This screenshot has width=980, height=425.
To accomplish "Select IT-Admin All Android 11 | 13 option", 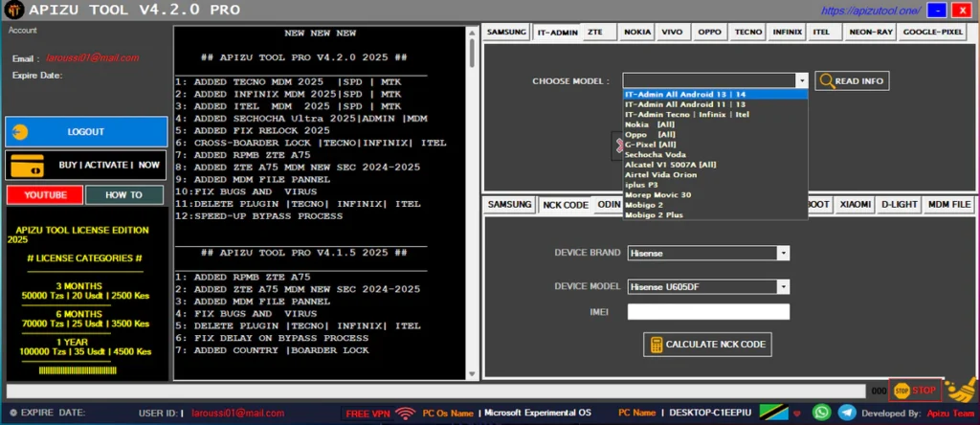I will click(715, 104).
